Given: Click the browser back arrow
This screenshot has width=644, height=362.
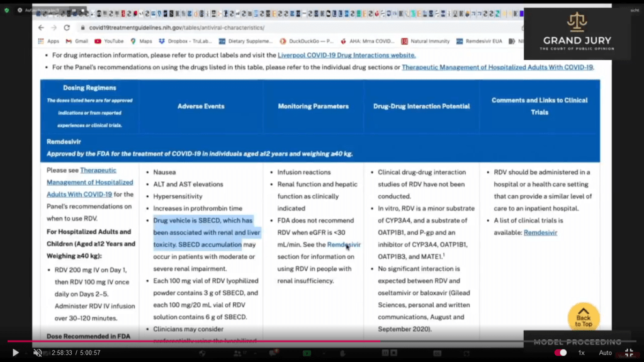Looking at the screenshot, I should click(41, 28).
